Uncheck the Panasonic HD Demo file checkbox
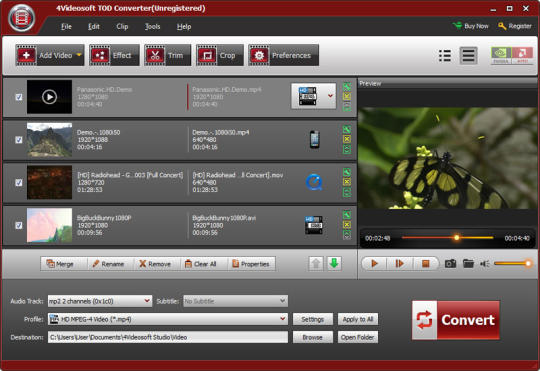The width and height of the screenshot is (540, 371). click(x=19, y=97)
